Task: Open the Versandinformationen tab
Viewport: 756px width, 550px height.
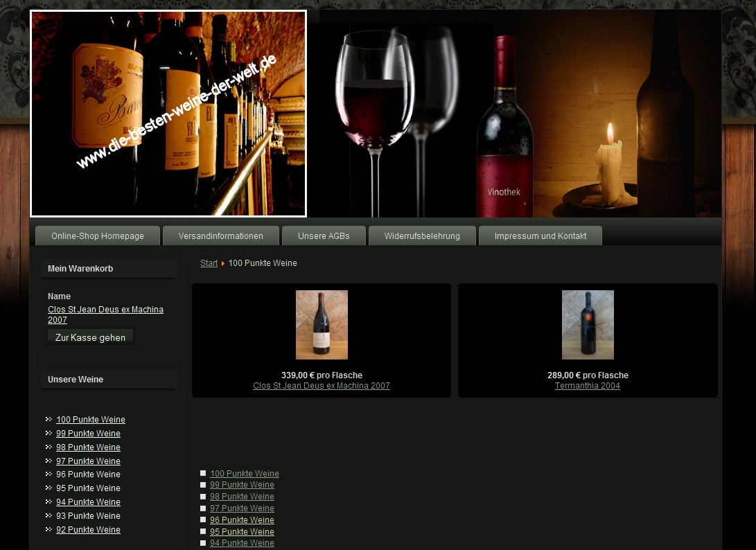Action: [221, 236]
